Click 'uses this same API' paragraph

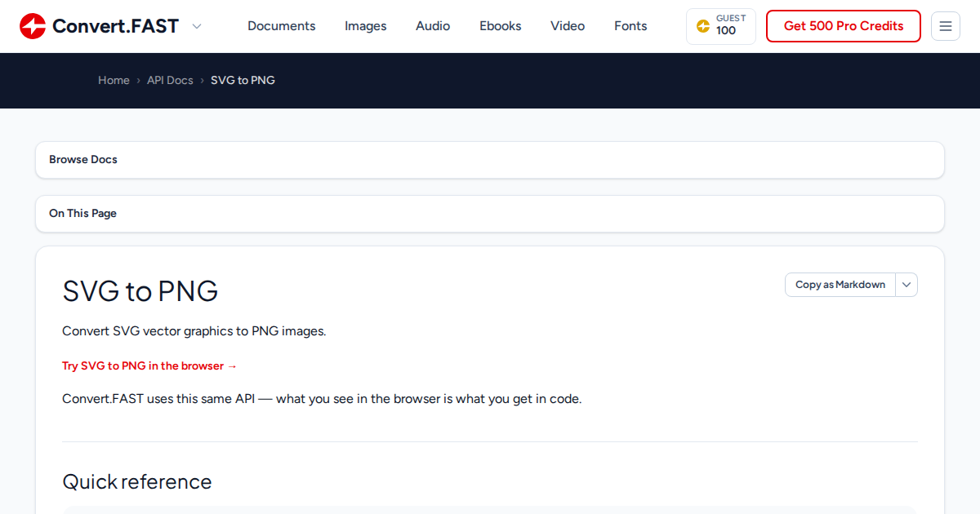322,399
